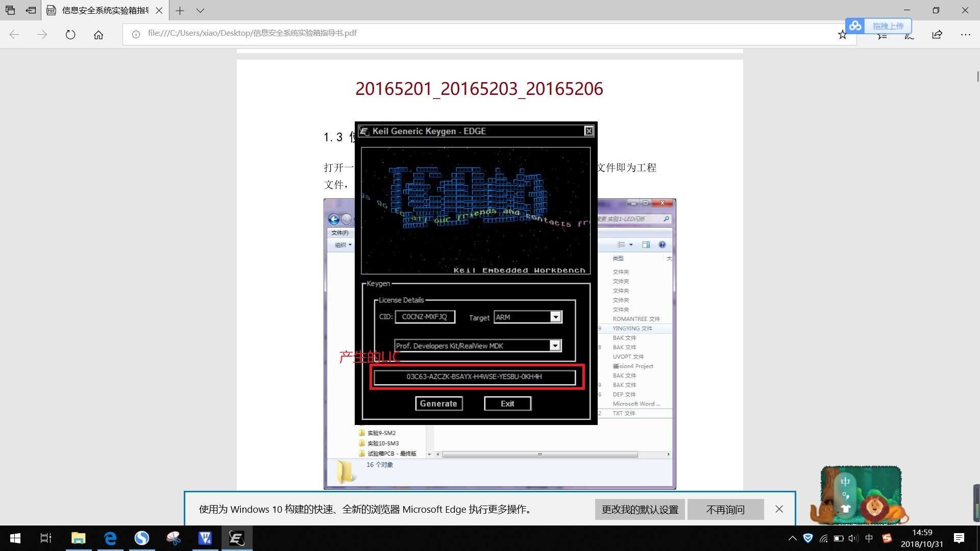Show hidden system tray icons

coord(792,538)
